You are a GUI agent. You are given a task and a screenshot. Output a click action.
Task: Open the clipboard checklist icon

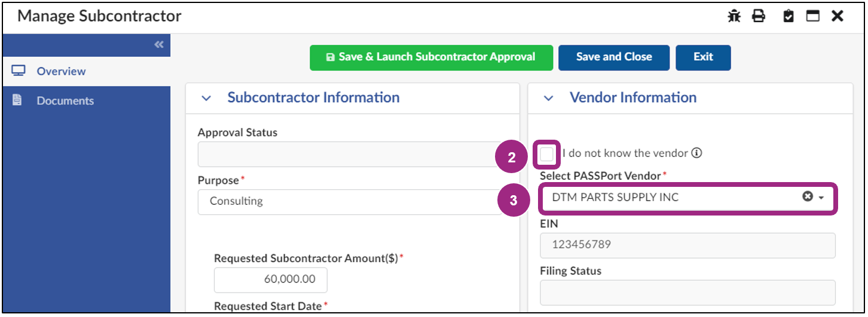coord(788,17)
